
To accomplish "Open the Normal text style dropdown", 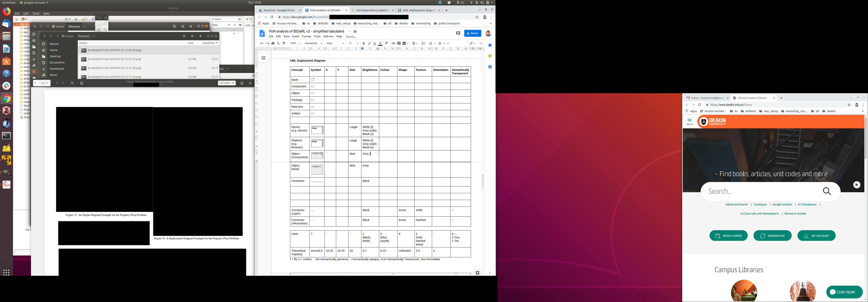I will click(313, 43).
